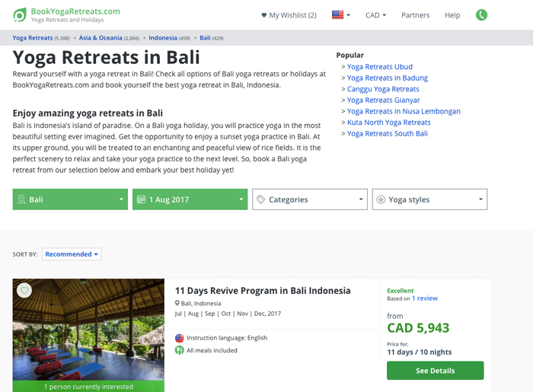Viewport: 533px width, 392px height.
Task: Open the 1 Aug 2017 date picker
Action: (x=190, y=199)
